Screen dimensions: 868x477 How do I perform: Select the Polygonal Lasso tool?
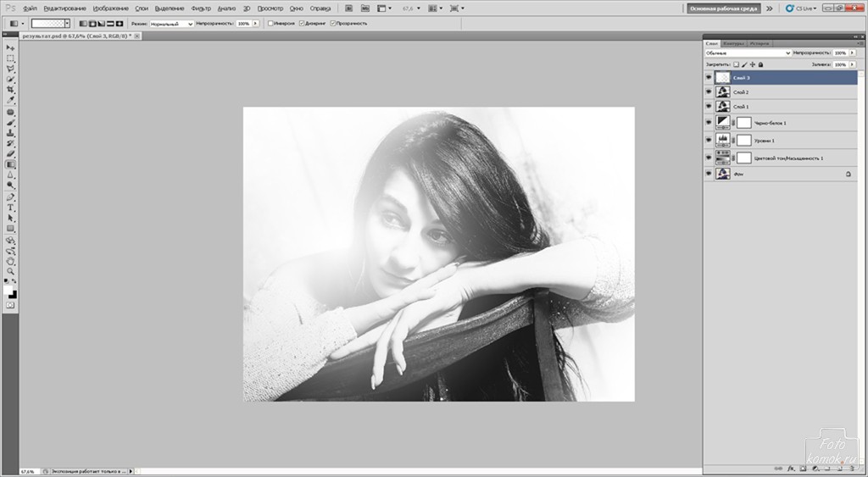(x=10, y=69)
